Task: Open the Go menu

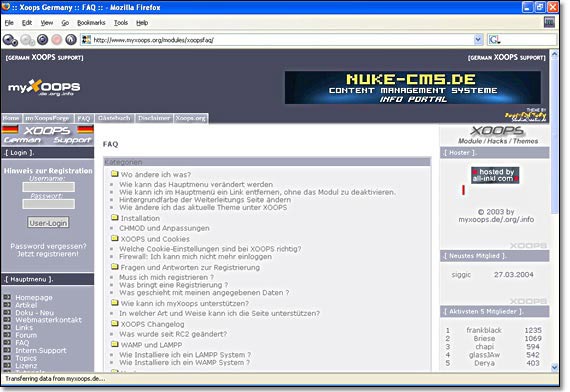Action: [x=65, y=23]
